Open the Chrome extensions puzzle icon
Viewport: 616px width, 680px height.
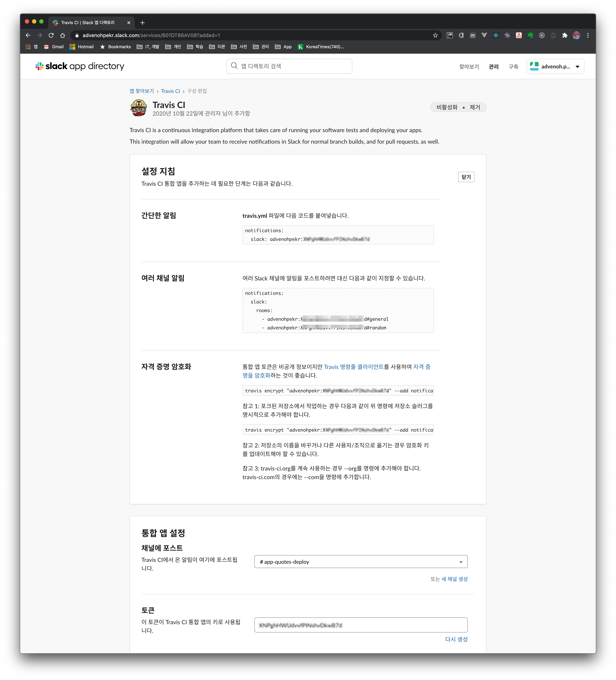tap(565, 35)
